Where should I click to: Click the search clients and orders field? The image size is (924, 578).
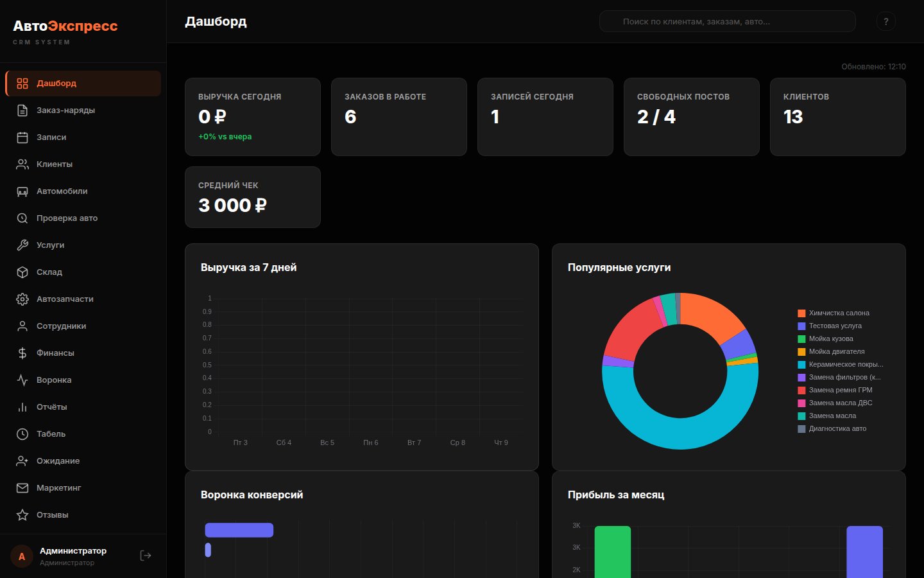[727, 21]
